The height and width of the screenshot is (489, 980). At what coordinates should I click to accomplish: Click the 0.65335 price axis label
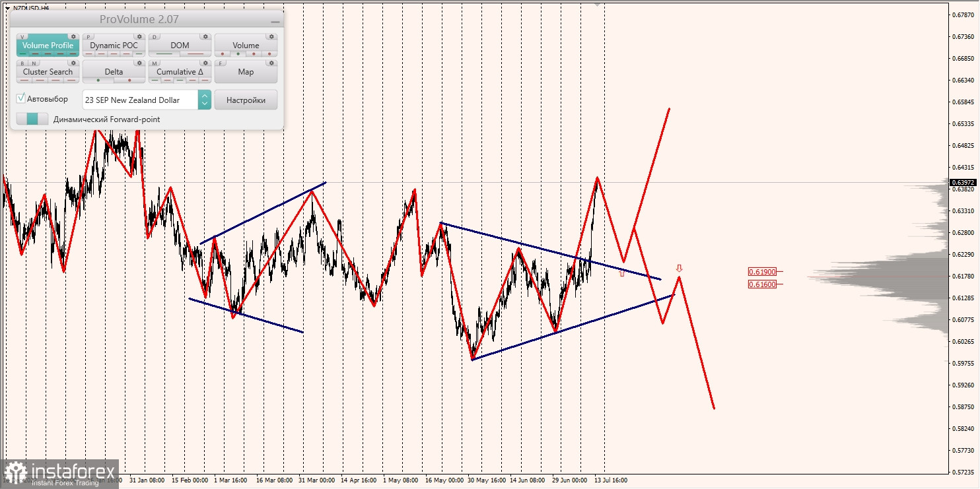(963, 123)
